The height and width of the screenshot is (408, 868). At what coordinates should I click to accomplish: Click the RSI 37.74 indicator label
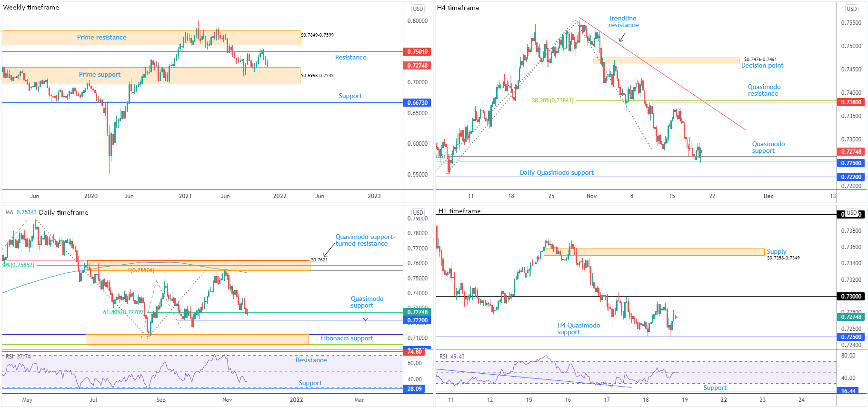[18, 356]
